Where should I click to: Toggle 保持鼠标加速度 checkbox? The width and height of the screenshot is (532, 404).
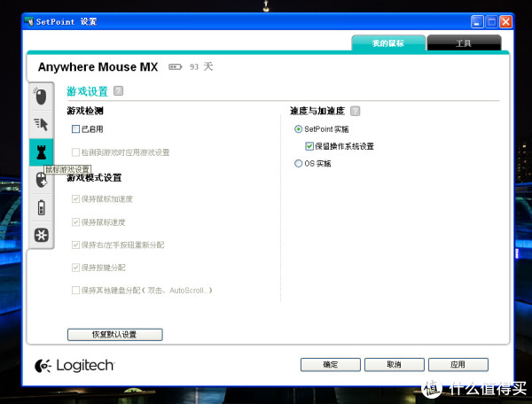pyautogui.click(x=75, y=199)
